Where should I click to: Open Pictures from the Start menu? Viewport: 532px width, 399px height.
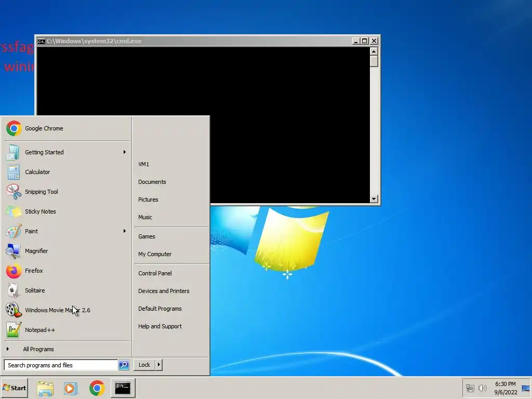pos(148,199)
